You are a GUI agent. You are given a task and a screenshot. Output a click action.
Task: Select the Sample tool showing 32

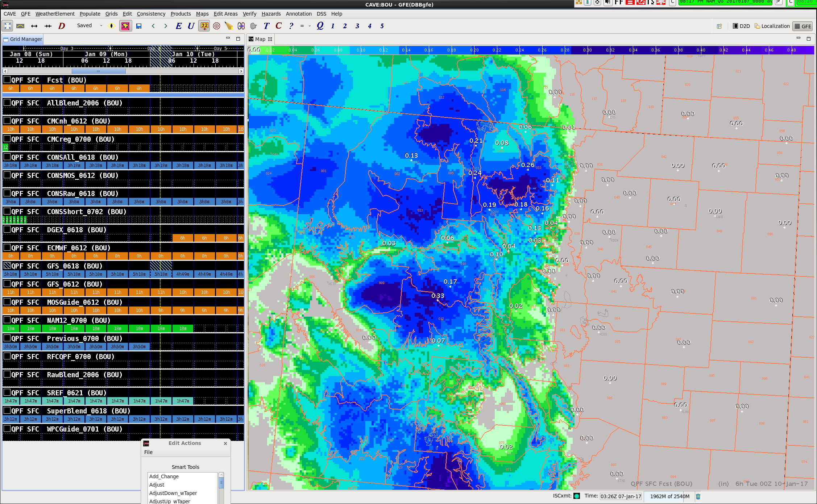204,26
